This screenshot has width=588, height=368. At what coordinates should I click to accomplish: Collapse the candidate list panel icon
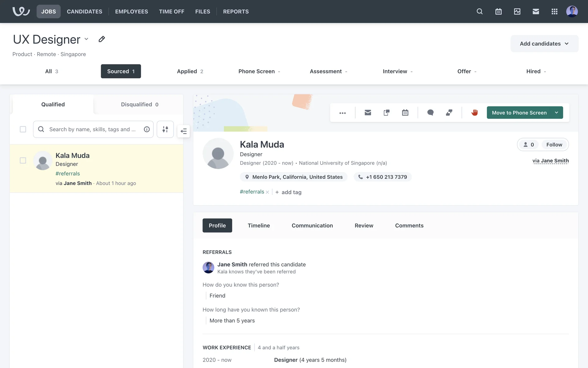(x=183, y=131)
